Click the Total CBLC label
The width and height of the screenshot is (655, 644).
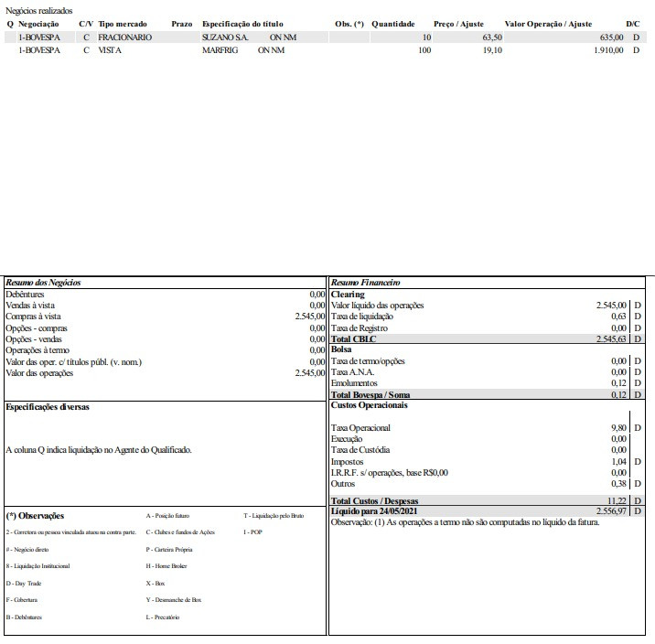353,339
